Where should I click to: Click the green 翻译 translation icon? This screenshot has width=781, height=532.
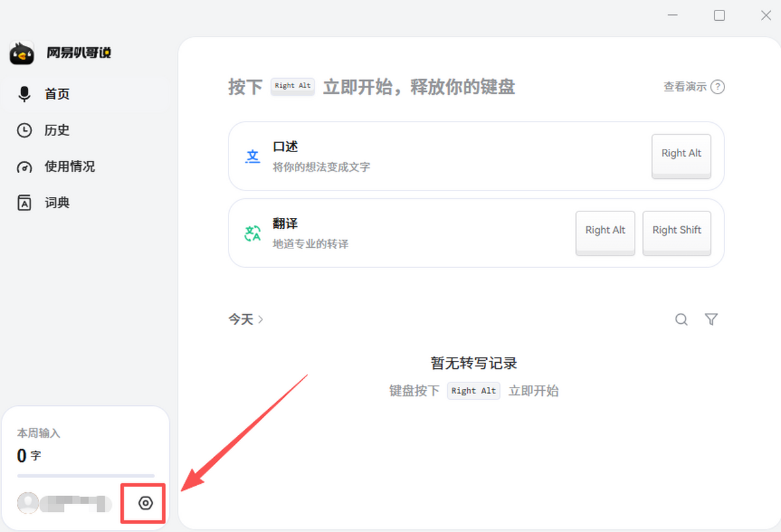(253, 233)
